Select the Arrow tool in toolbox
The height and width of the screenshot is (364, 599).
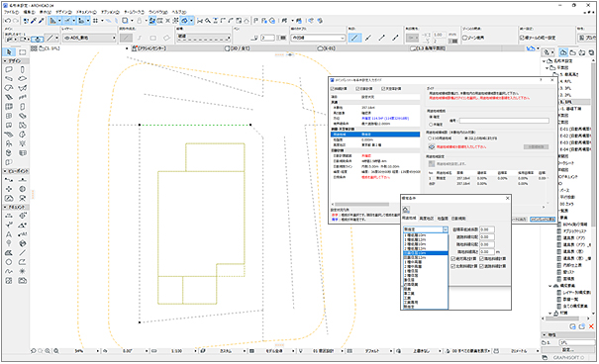click(x=9, y=52)
